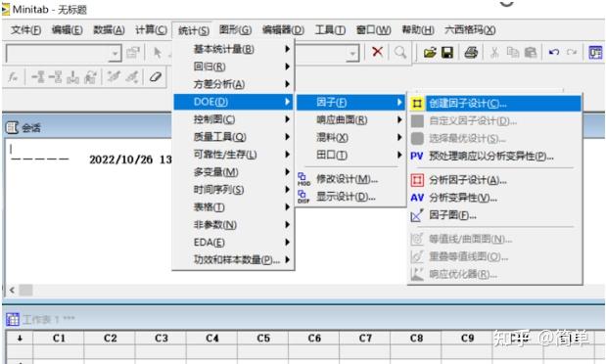This screenshot has width=606, height=364.
Task: Open 田口(T) submenu item
Action: [x=350, y=155]
